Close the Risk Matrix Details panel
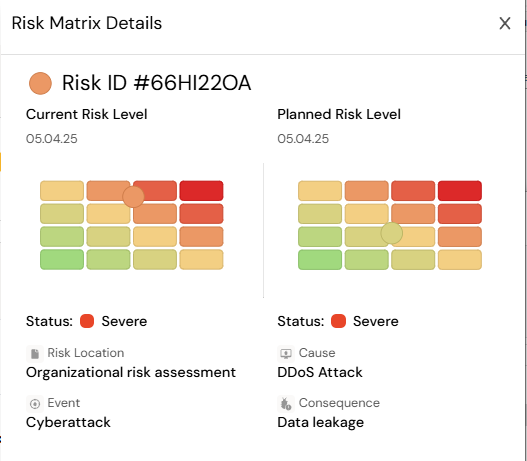 pyautogui.click(x=505, y=24)
